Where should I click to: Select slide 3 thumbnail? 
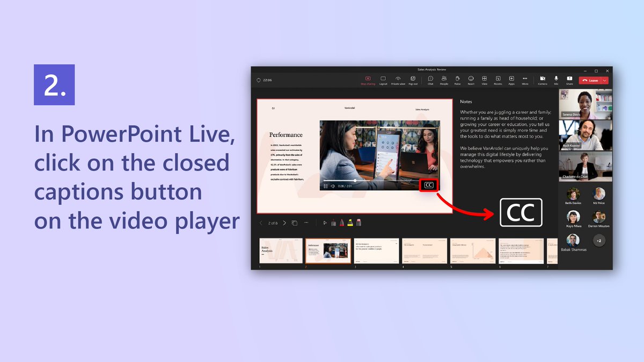(376, 250)
